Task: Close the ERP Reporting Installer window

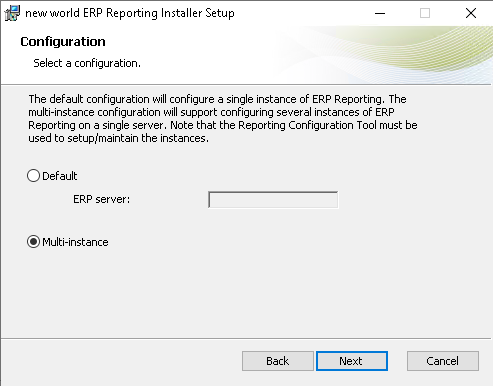Action: point(471,13)
